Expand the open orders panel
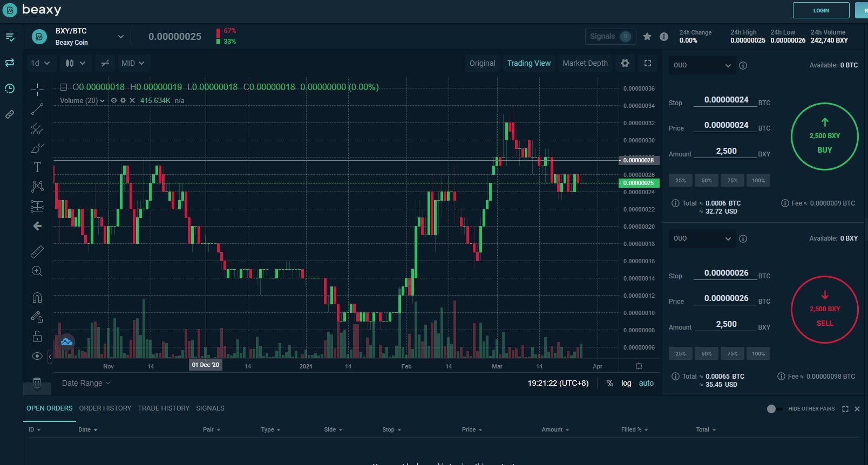Screen dimensions: 868x465 pyautogui.click(x=845, y=409)
